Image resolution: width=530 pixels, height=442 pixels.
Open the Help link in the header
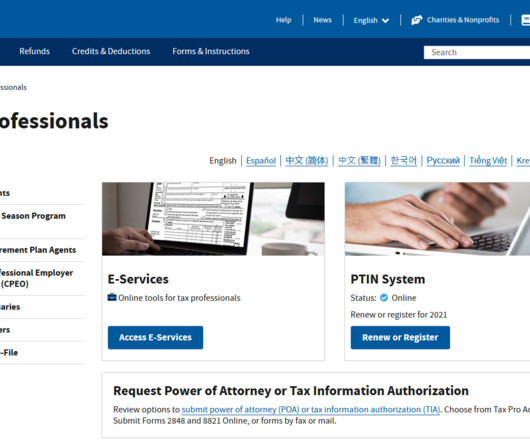283,20
